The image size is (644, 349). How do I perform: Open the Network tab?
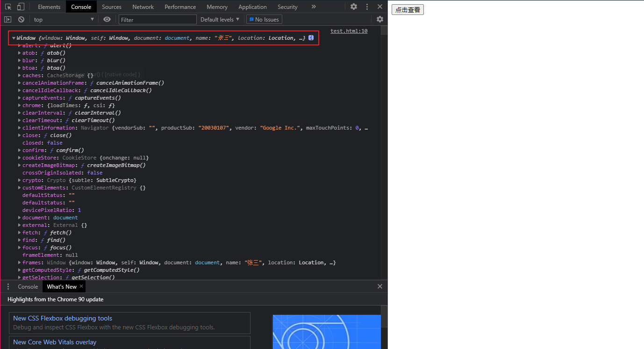[143, 7]
